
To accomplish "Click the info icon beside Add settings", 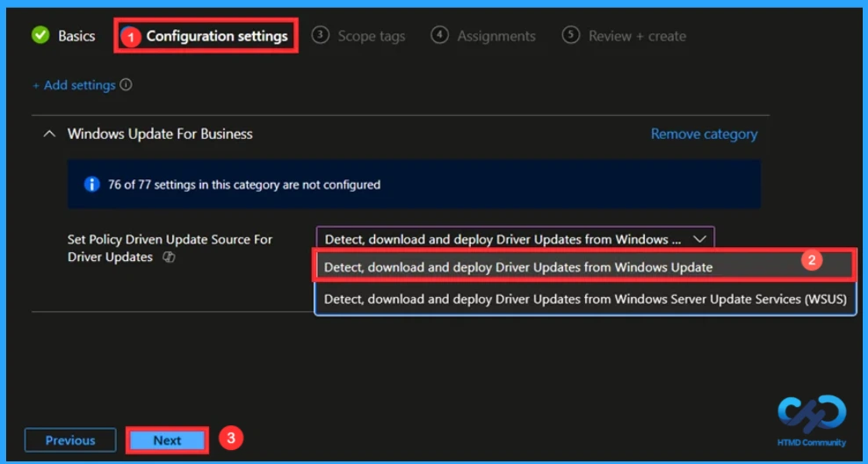I will tap(127, 84).
